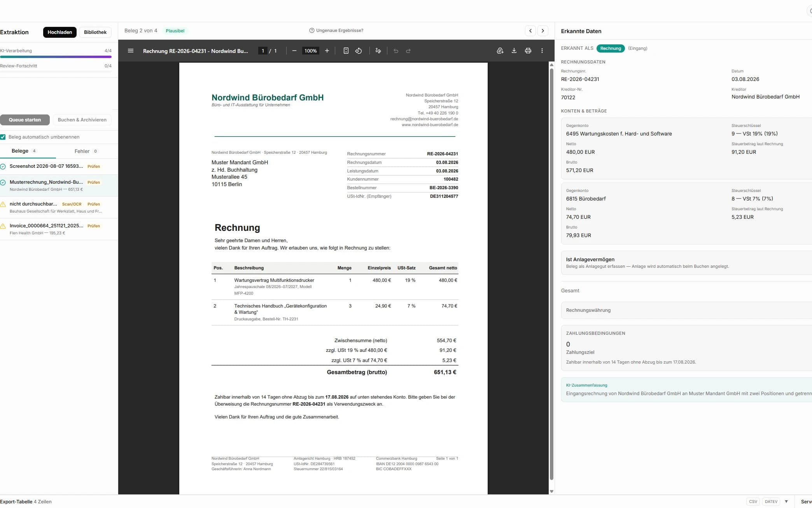
Task: Select the draw annotation tool icon
Action: (x=378, y=51)
